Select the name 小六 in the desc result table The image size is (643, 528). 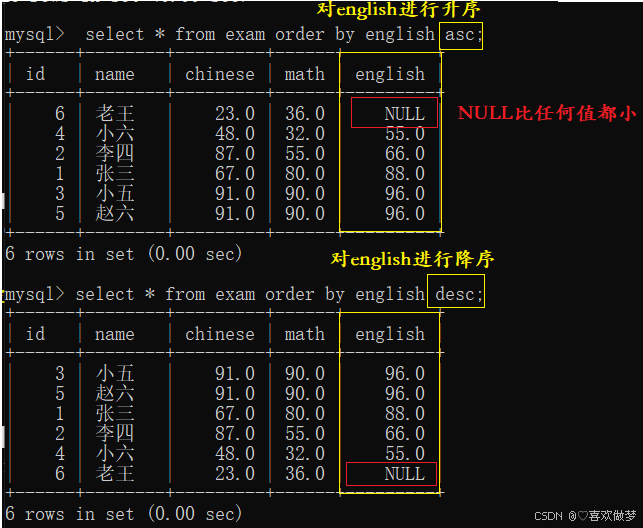pos(115,453)
